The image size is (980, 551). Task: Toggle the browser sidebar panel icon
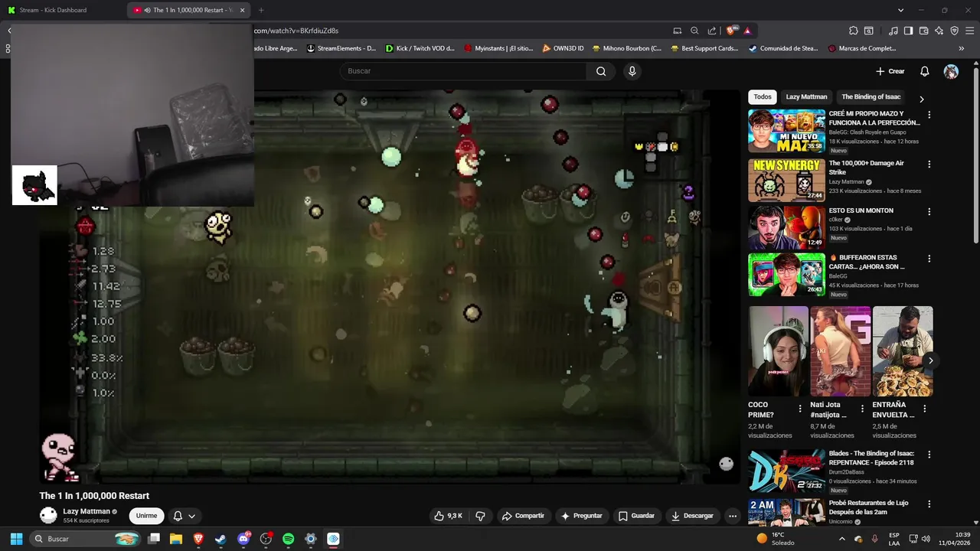908,31
